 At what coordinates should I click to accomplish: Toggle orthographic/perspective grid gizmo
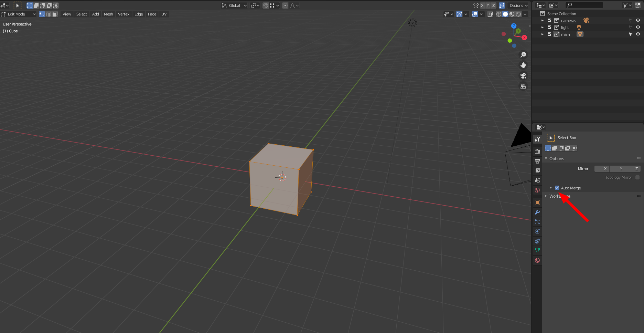(523, 86)
